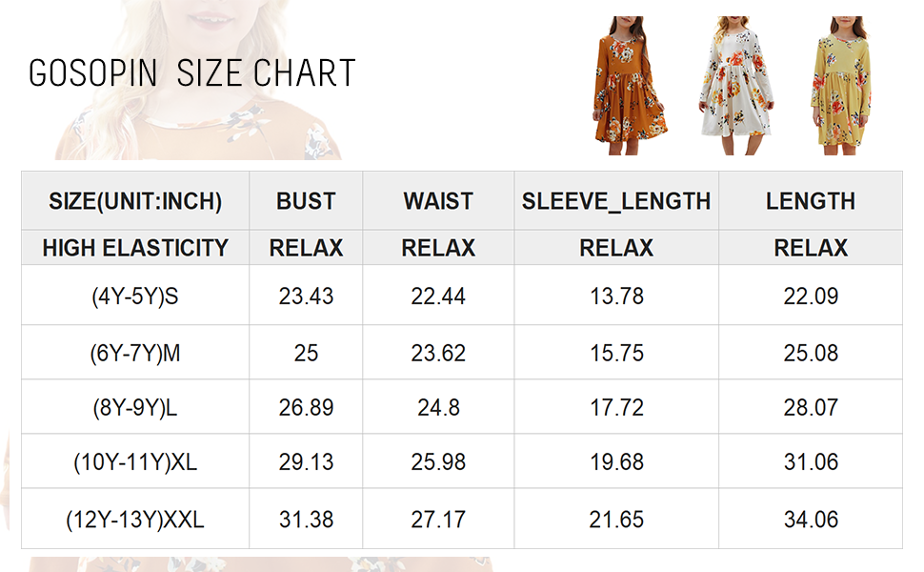
Task: Select the WAIST column header
Action: 438,201
